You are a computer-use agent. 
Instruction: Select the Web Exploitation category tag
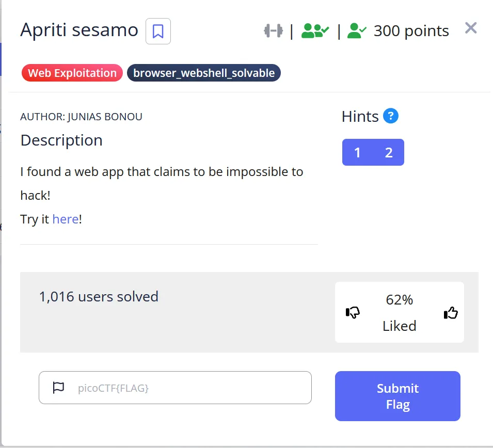pyautogui.click(x=72, y=73)
